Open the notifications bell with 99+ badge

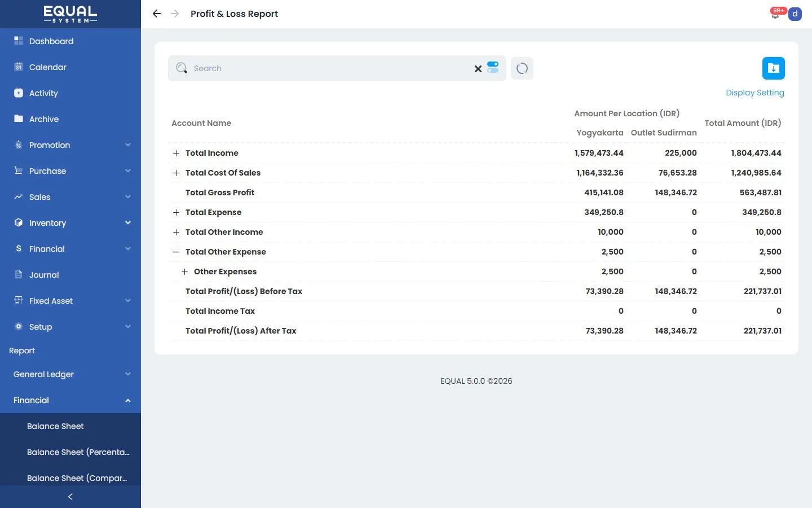[x=776, y=14]
